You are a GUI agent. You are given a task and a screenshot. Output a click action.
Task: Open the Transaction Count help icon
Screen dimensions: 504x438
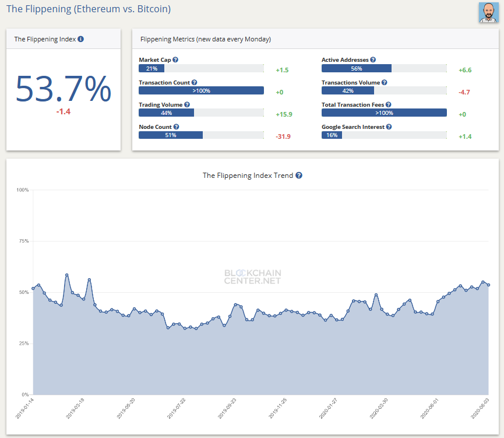[x=194, y=83]
